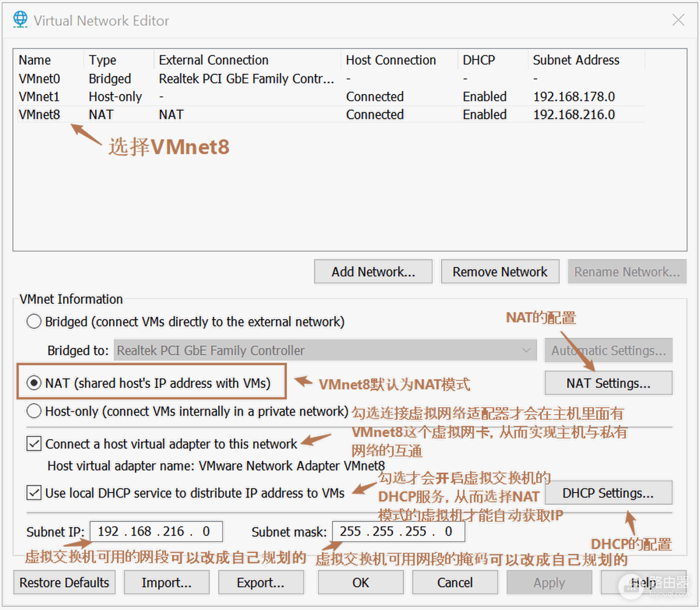
Task: Confirm with the OK button
Action: [x=360, y=583]
